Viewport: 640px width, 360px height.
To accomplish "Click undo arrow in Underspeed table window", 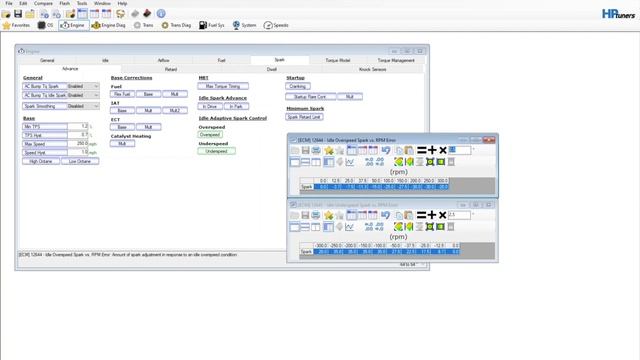I will click(386, 215).
